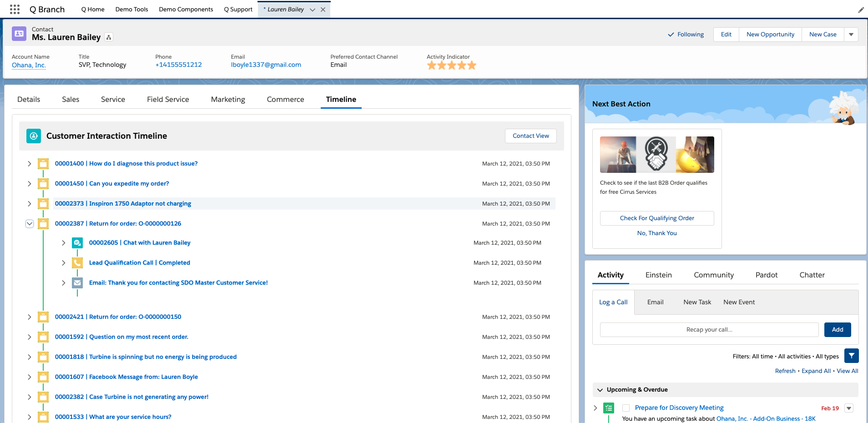
Task: Expand case 00001400 diagnose product issue
Action: click(x=30, y=164)
